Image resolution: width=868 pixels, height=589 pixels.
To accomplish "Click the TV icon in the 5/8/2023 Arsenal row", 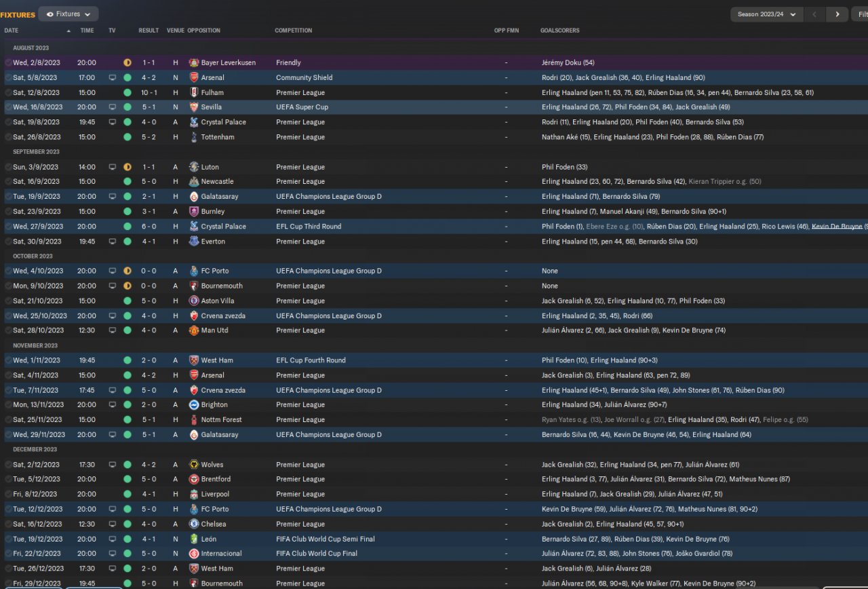I will (x=113, y=77).
